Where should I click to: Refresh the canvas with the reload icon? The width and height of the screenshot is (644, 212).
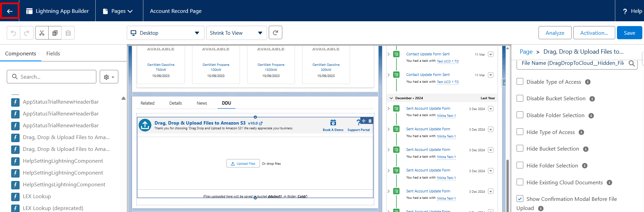(276, 33)
